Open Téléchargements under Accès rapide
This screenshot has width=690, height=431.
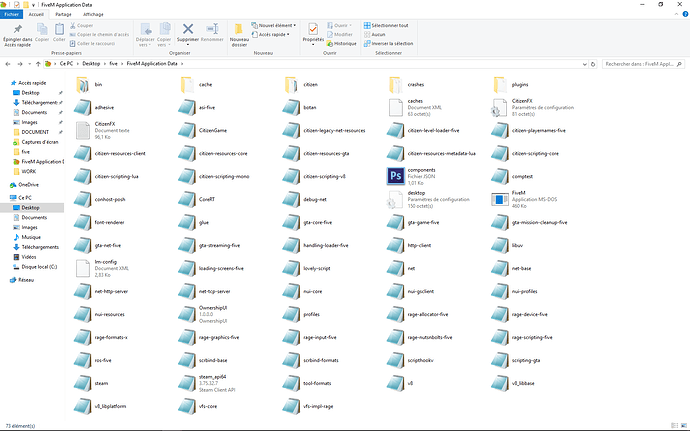(39, 103)
